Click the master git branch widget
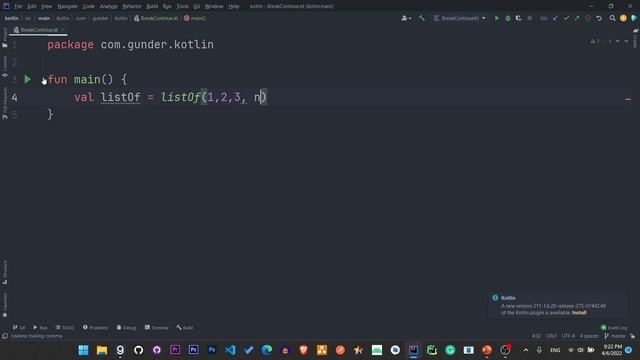This screenshot has height=360, width=640. 615,336
